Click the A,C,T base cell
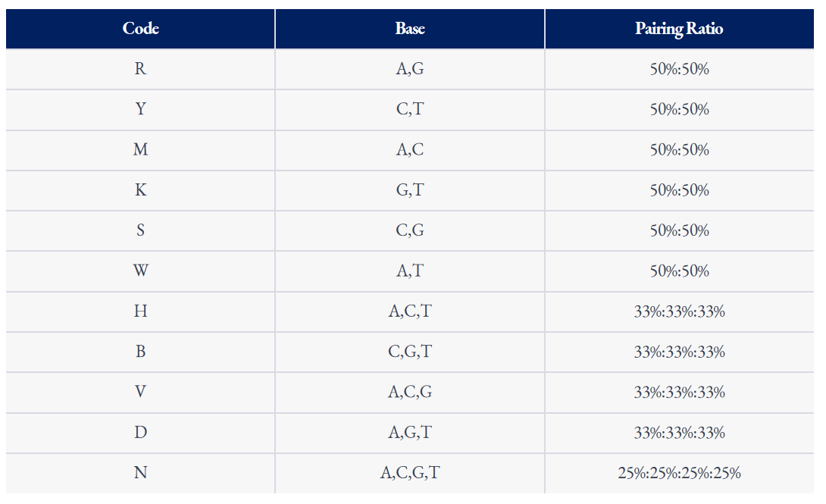The width and height of the screenshot is (826, 504). click(410, 311)
